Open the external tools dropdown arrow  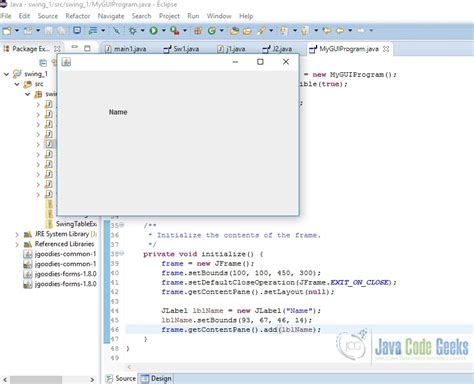185,31
